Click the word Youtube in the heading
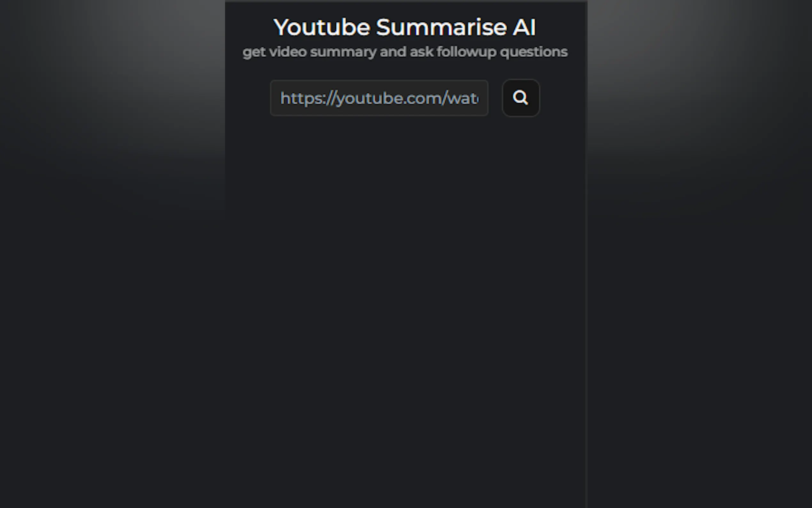The width and height of the screenshot is (812, 508). (x=322, y=27)
